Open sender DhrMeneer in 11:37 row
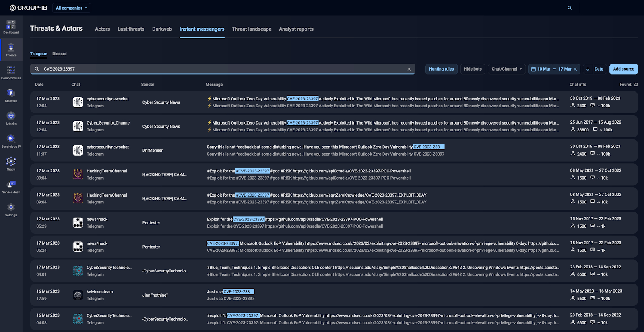This screenshot has height=332, width=644. (153, 150)
